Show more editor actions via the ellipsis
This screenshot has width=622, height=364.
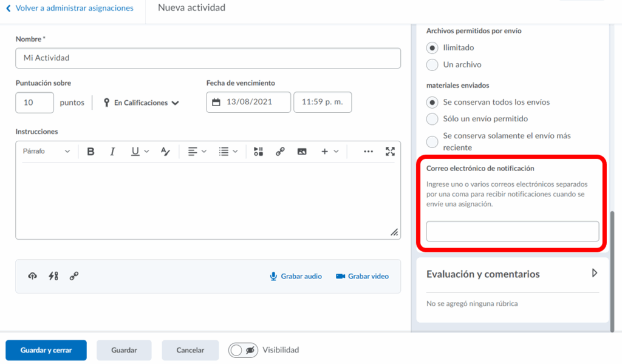coord(368,152)
